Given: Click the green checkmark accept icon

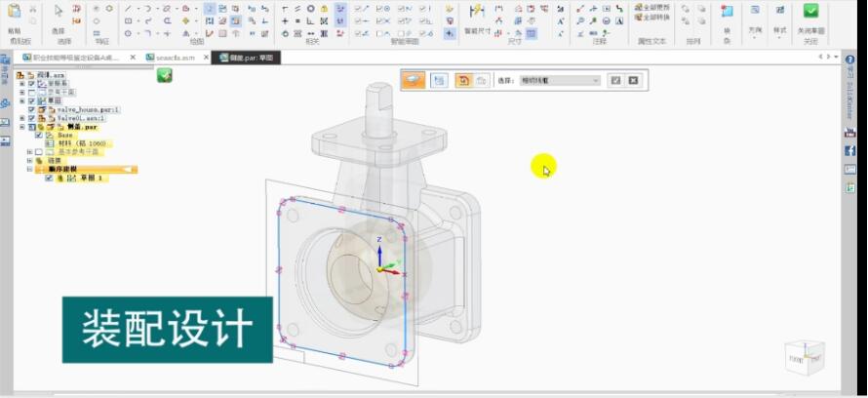Looking at the screenshot, I should (165, 75).
